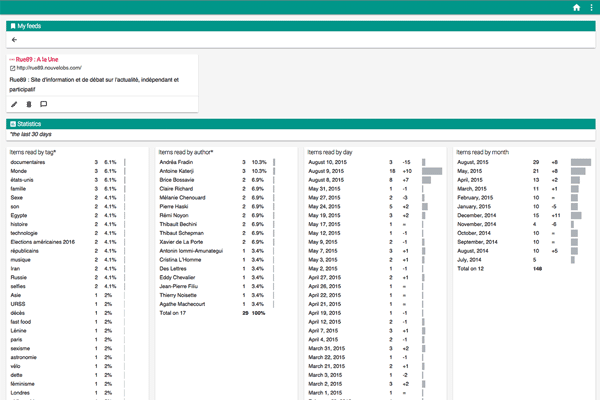Screen dimensions: 600x400
Task: Delete the Rue89 feed using trash icon
Action: pos(29,104)
